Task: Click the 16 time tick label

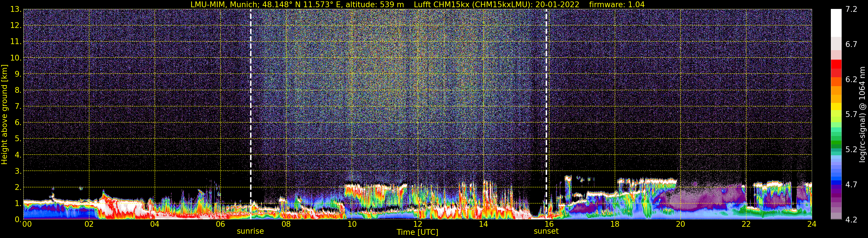Action: tap(549, 224)
